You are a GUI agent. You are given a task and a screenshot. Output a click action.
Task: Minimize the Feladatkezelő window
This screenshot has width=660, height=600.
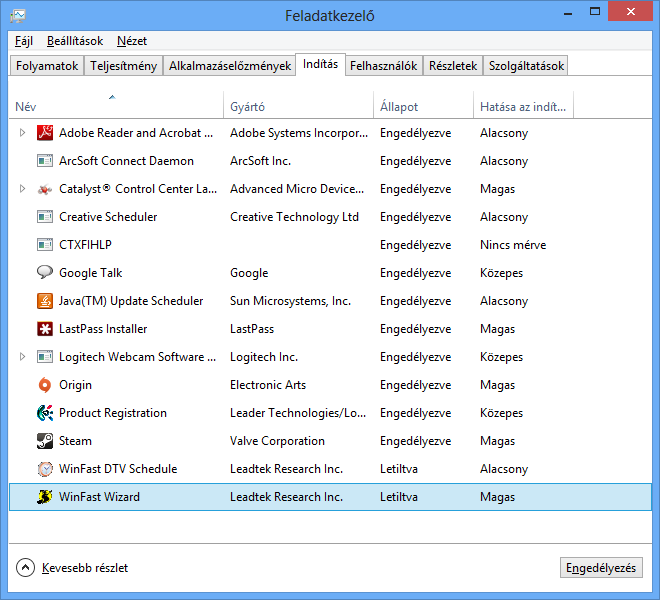568,12
